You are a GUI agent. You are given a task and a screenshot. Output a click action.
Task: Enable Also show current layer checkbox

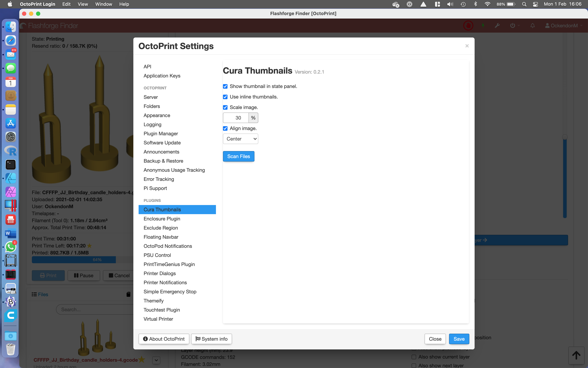tap(414, 357)
